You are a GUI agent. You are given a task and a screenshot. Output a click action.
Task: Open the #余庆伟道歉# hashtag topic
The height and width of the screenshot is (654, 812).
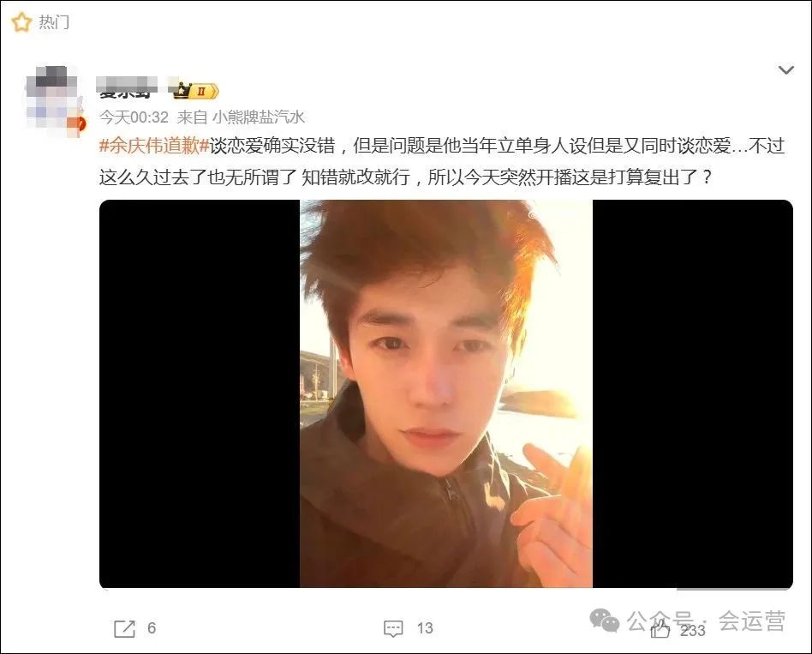point(154,146)
